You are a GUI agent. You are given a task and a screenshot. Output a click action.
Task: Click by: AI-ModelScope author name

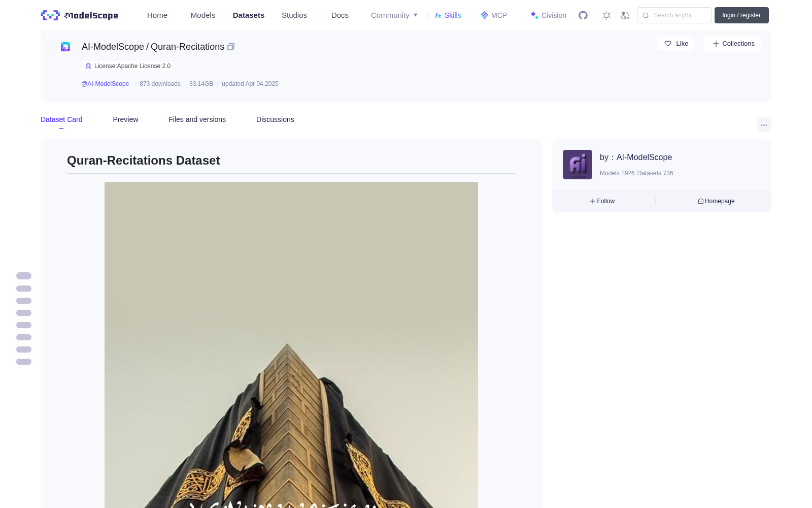pos(636,157)
